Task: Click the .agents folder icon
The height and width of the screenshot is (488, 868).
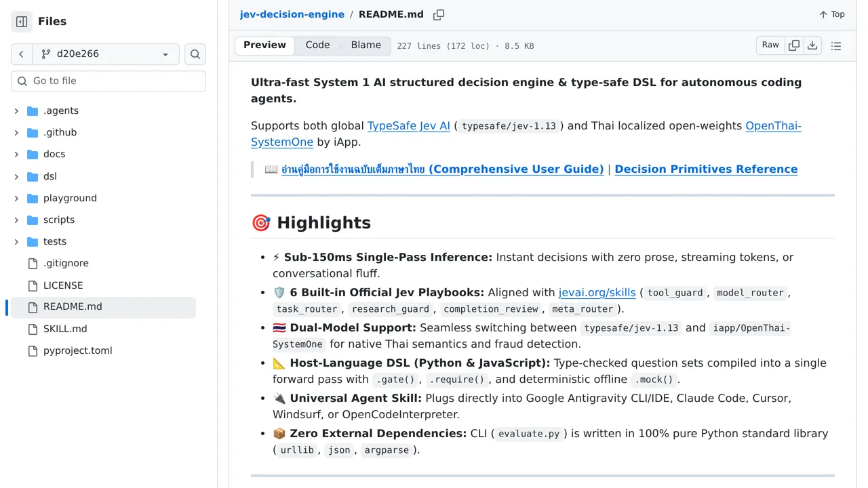Action: click(33, 111)
